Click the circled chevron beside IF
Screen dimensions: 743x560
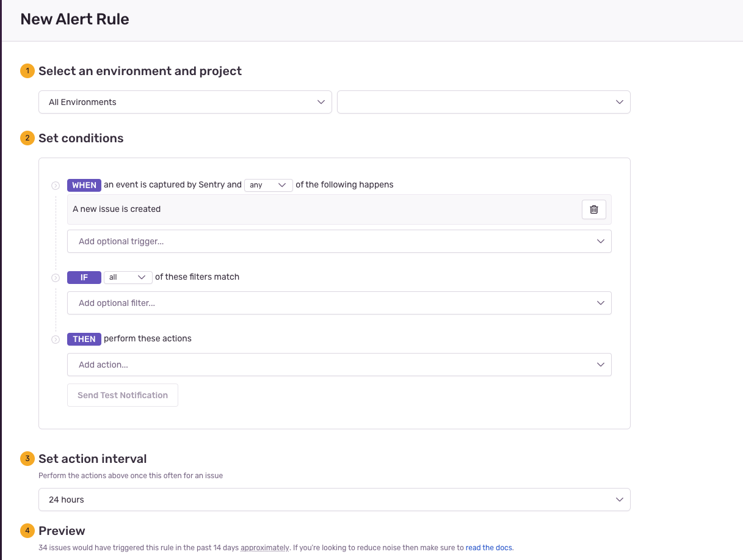[56, 278]
